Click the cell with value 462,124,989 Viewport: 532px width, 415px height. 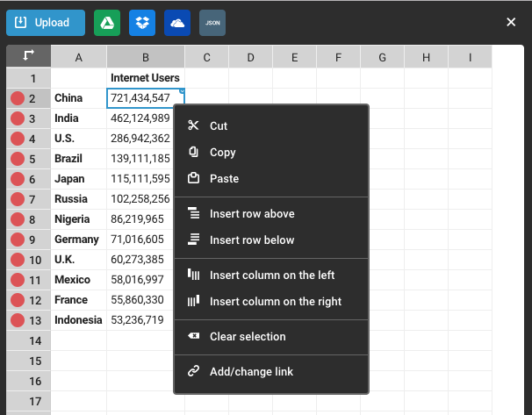(140, 118)
